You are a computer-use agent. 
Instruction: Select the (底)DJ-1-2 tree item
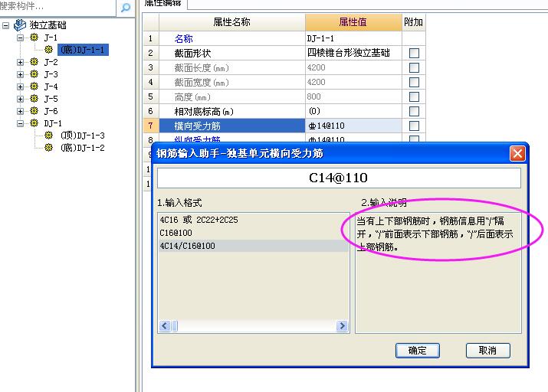pos(83,148)
